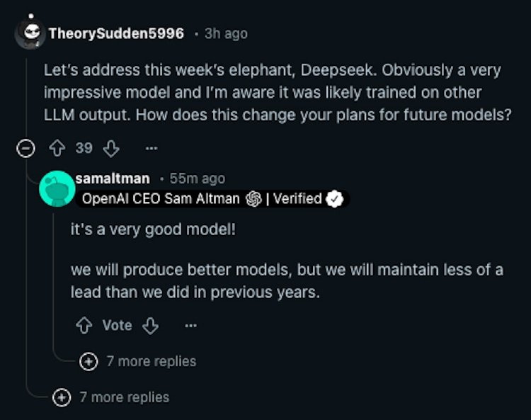Expand 7 more replies under samaltman
Image resolution: width=531 pixels, height=420 pixels.
pyautogui.click(x=88, y=361)
